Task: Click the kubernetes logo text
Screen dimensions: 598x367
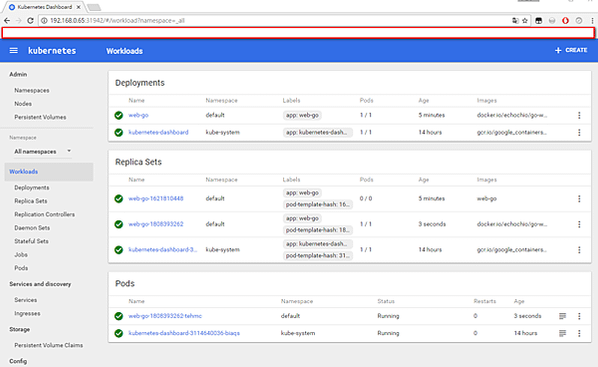Action: (52, 50)
